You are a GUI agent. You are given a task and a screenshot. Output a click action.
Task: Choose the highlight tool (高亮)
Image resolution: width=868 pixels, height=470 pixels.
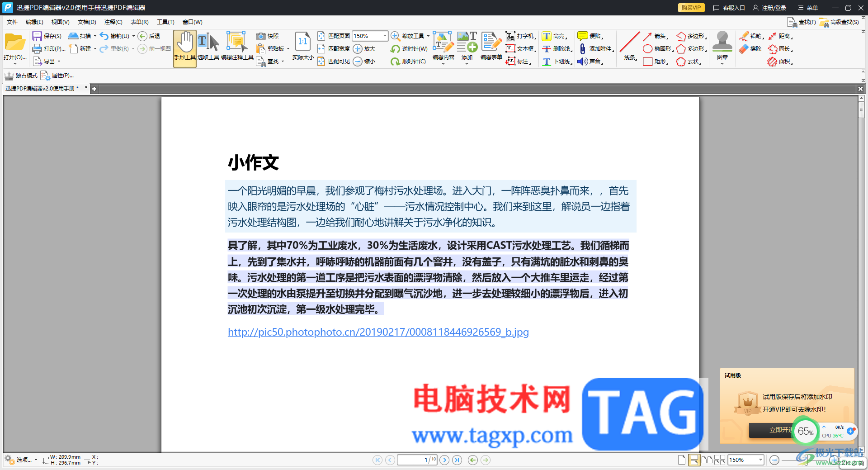click(x=554, y=36)
